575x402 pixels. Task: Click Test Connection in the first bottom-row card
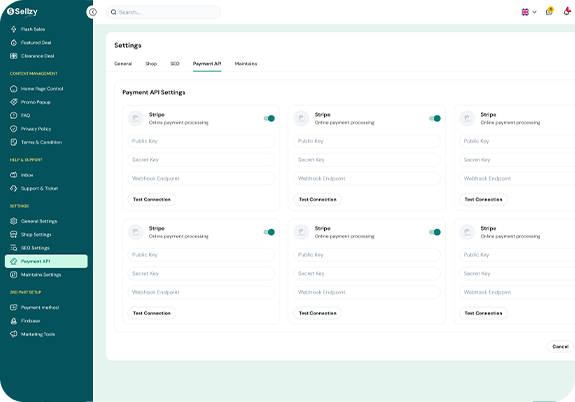[x=152, y=313]
